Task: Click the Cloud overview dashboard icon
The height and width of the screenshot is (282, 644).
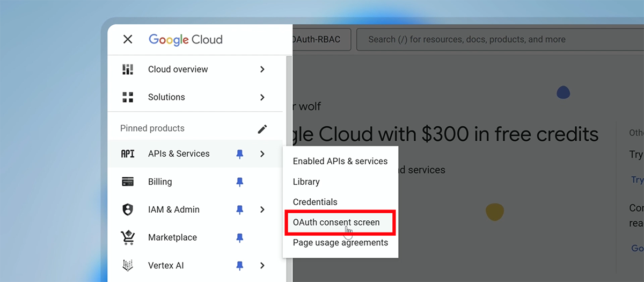Action: 128,69
